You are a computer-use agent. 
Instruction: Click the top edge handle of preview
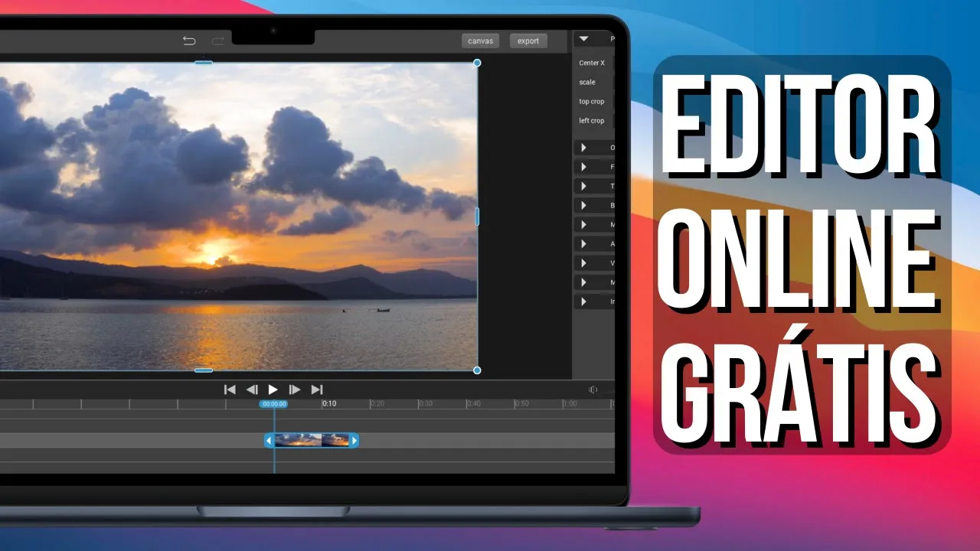(204, 63)
